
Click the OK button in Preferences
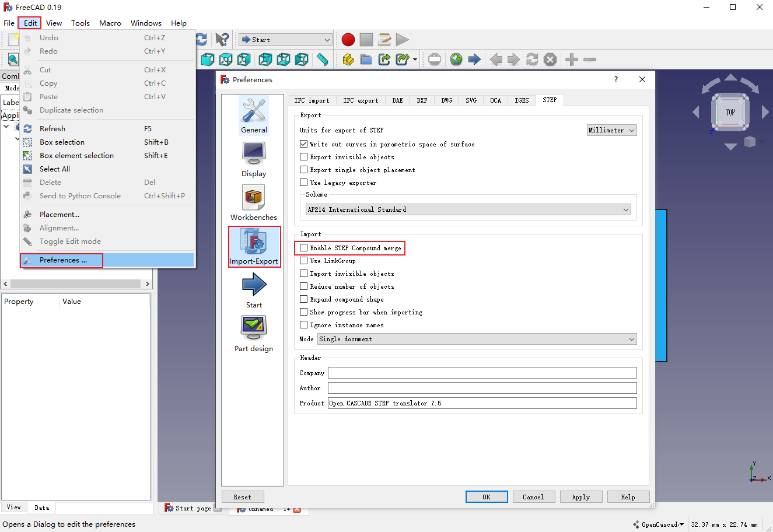(487, 497)
